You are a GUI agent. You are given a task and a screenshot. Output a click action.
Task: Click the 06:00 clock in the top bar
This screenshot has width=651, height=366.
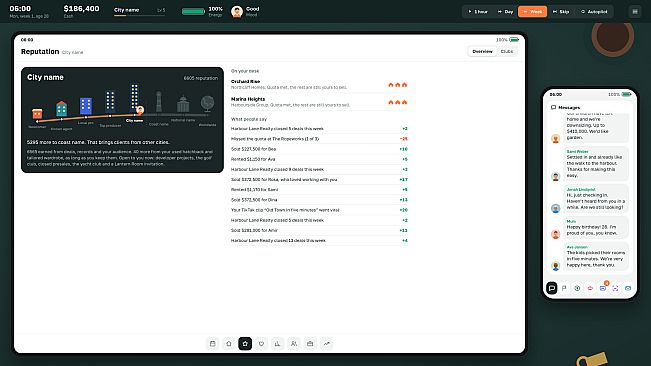[x=20, y=8]
